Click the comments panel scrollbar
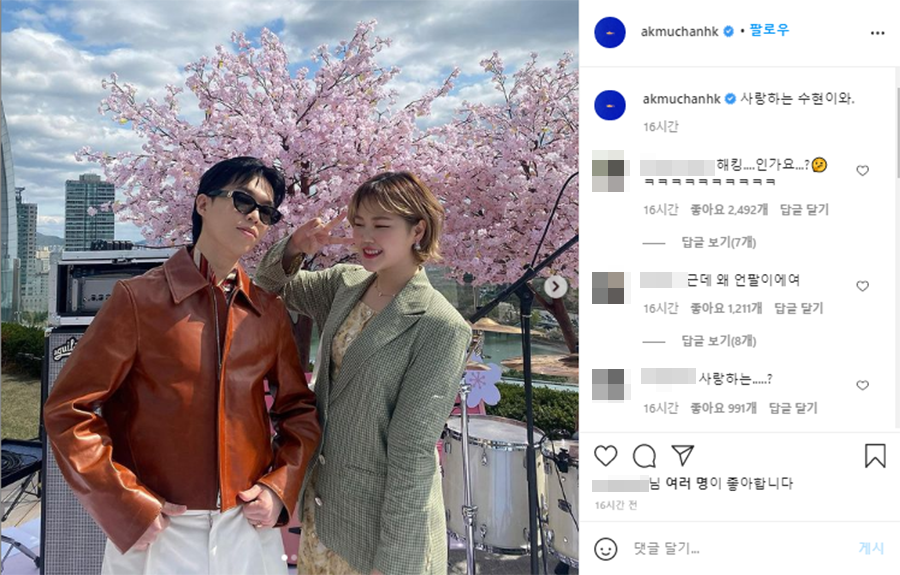 [x=897, y=132]
